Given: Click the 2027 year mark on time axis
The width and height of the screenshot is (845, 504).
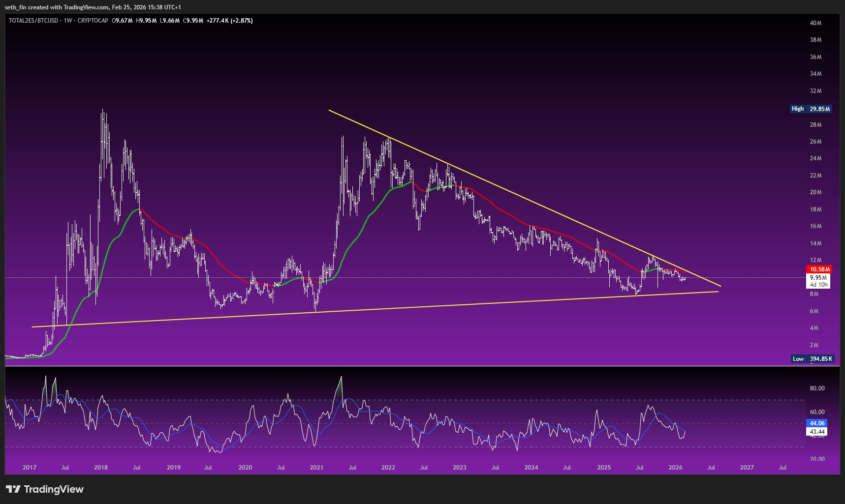Looking at the screenshot, I should (x=747, y=467).
